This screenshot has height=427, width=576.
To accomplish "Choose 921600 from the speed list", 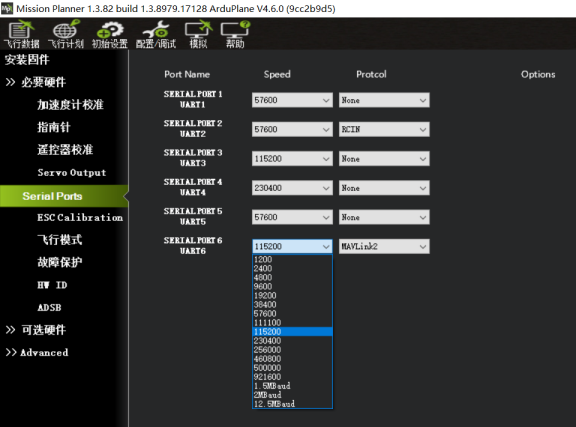I will click(x=292, y=377).
